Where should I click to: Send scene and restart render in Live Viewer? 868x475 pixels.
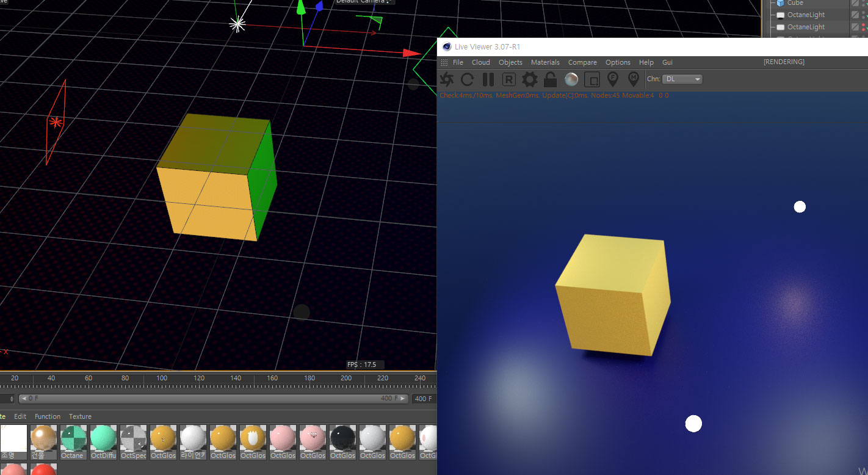point(447,79)
